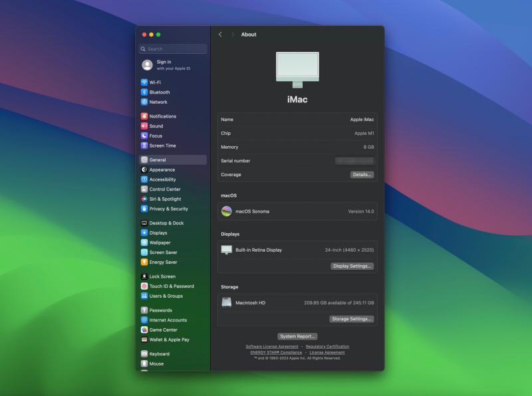Select General in the sidebar

(173, 160)
